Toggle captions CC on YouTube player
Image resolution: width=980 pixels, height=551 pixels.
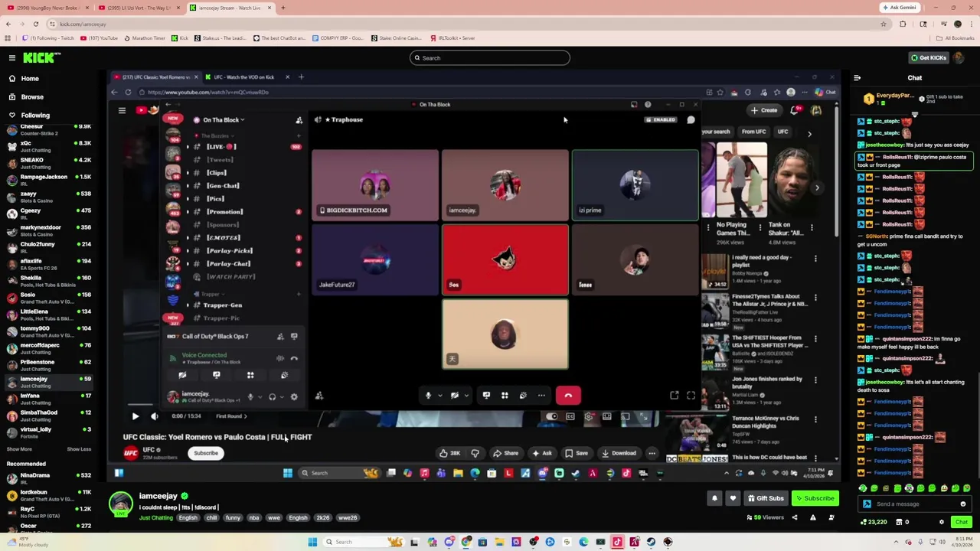[570, 416]
